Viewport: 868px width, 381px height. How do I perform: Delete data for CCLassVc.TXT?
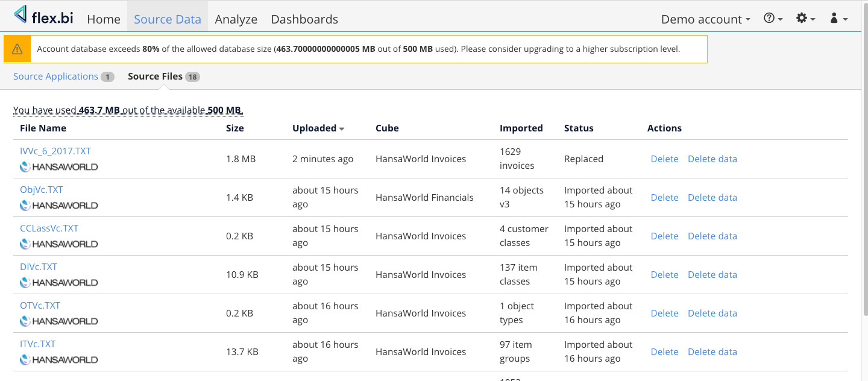[712, 236]
